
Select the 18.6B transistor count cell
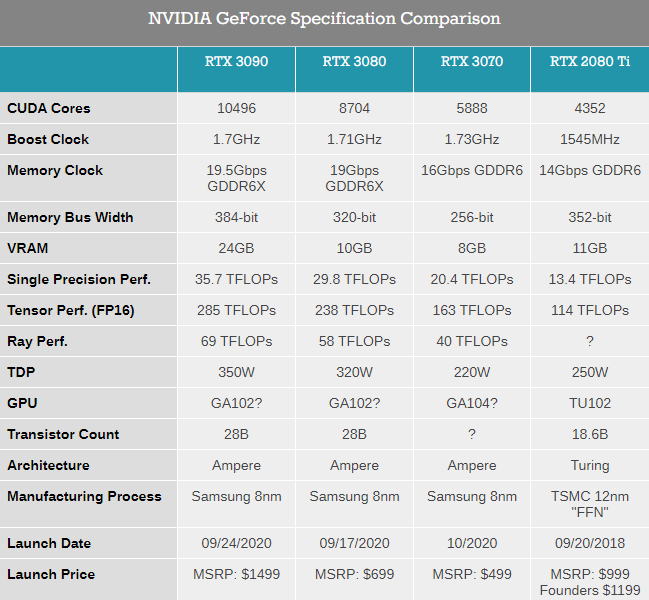pos(590,434)
